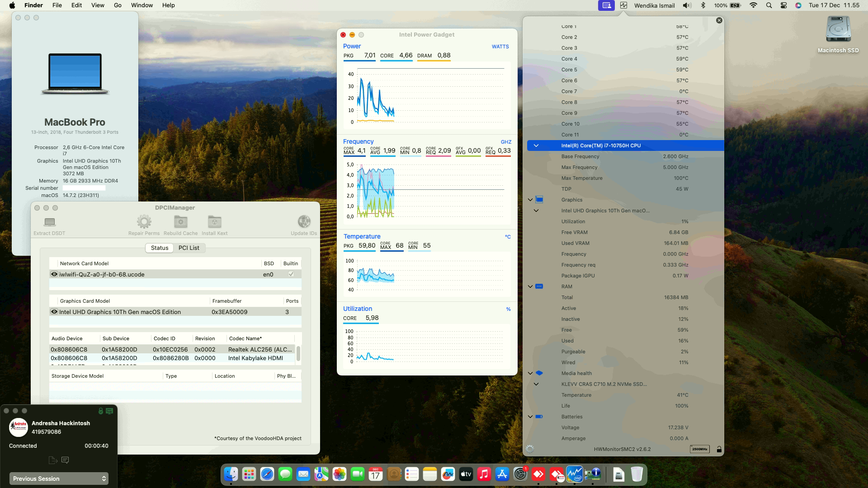The height and width of the screenshot is (488, 868).
Task: Toggle the Builtin checkbox for iwlwifi card
Action: tap(291, 274)
